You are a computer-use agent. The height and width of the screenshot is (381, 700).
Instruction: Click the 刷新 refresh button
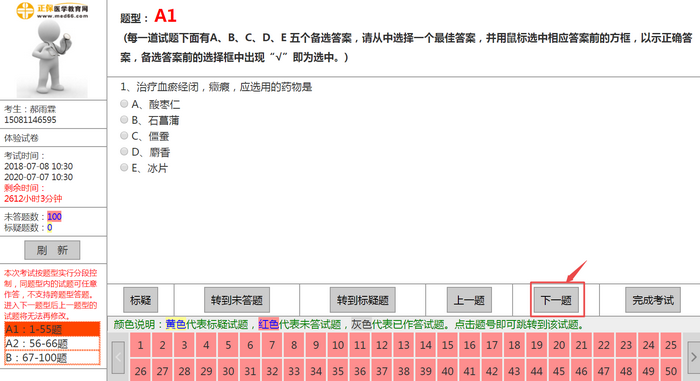click(x=52, y=250)
